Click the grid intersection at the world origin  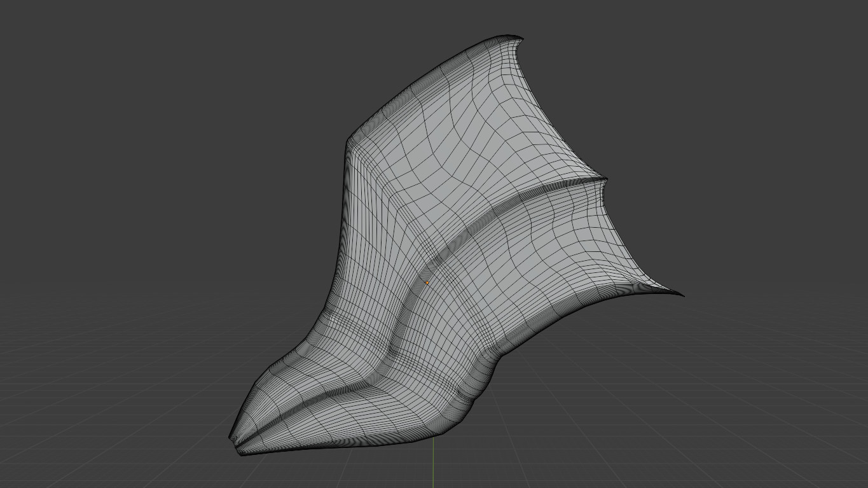[x=434, y=482]
